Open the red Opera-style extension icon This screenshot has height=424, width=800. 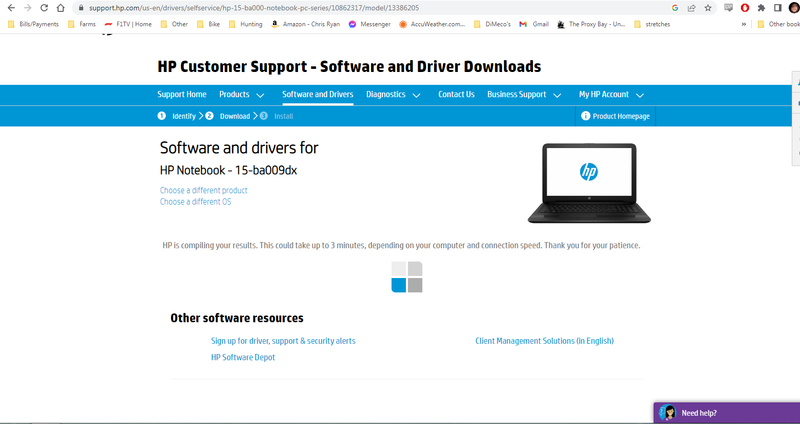745,8
